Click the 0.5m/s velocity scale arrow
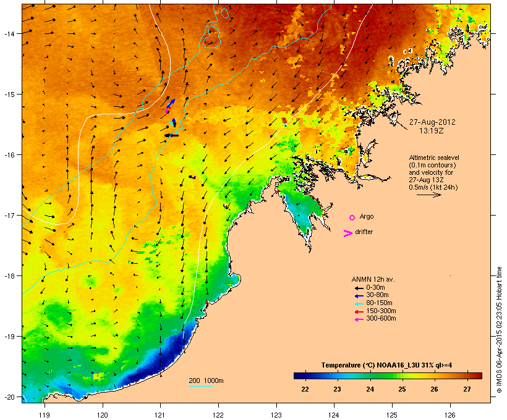 [428, 195]
